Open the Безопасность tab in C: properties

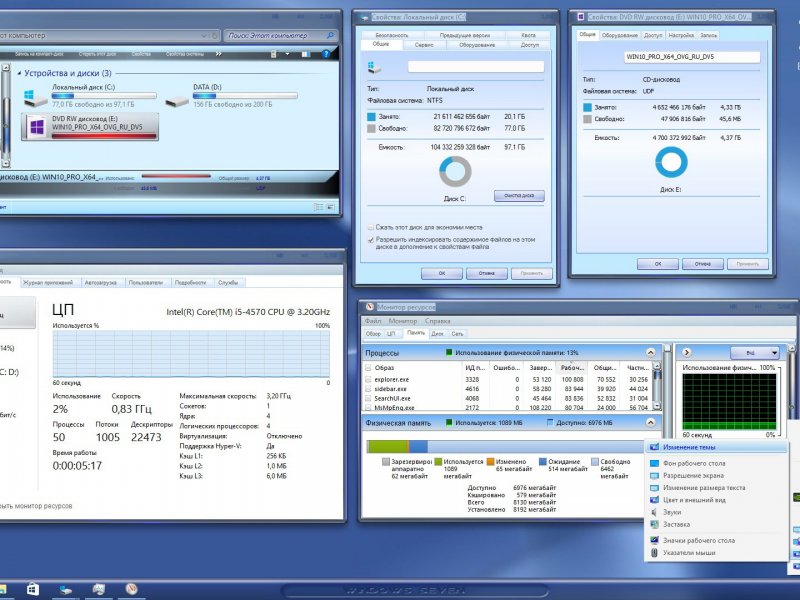click(391, 35)
